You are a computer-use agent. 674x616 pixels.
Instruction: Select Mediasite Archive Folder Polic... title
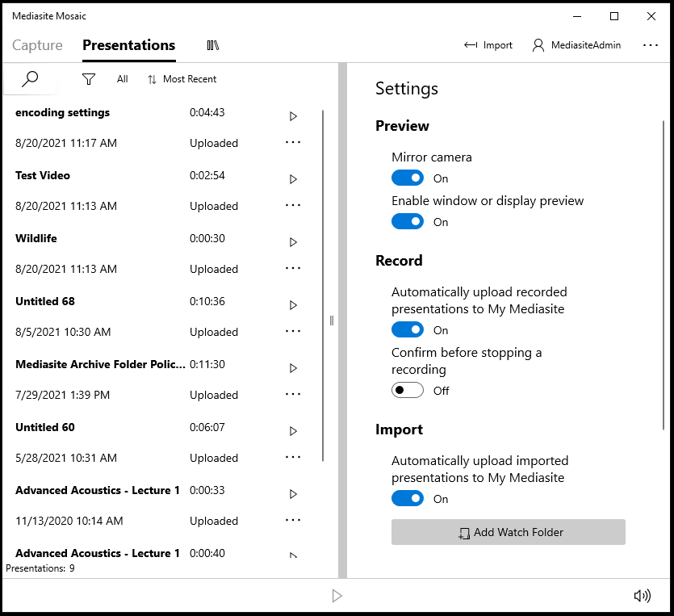pos(101,365)
